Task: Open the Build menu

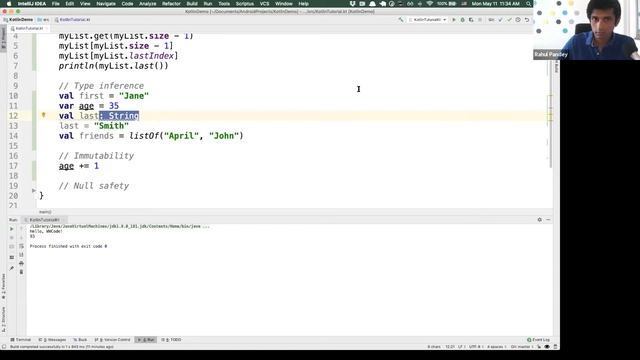Action: (192, 4)
